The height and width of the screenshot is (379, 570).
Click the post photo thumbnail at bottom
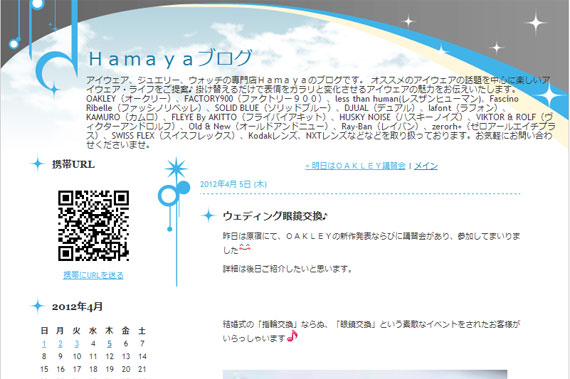[365, 374]
